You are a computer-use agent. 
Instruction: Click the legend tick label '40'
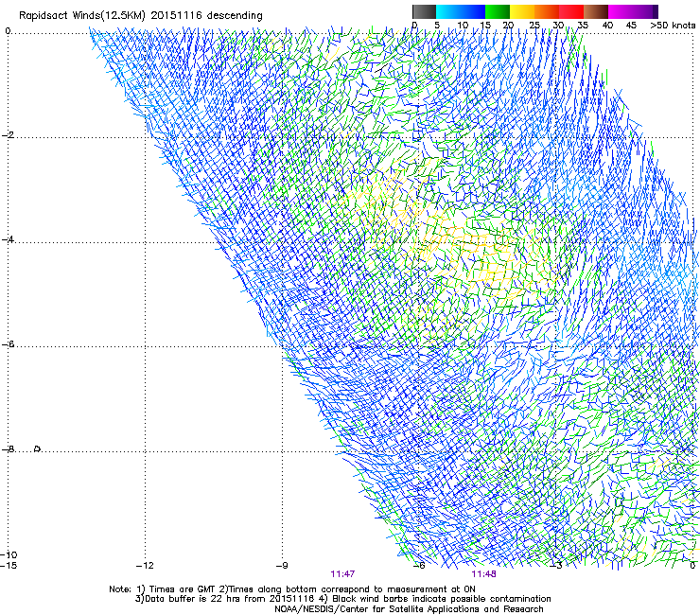click(607, 26)
